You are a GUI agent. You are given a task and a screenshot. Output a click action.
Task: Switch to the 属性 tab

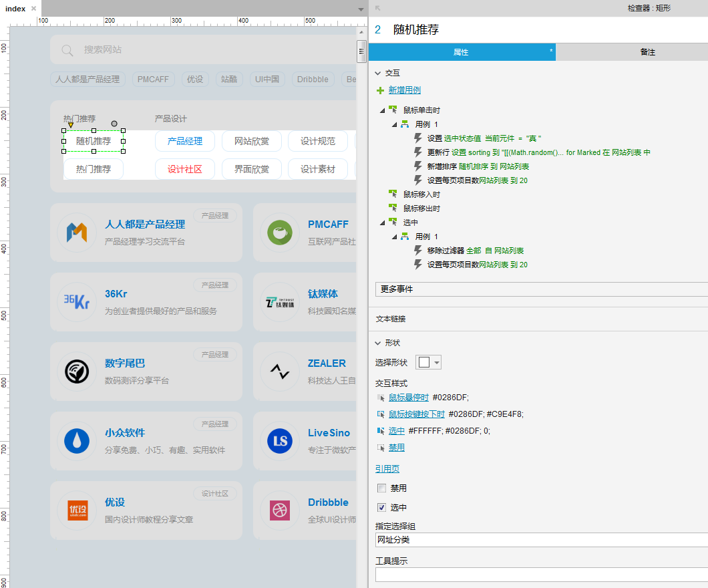[462, 52]
